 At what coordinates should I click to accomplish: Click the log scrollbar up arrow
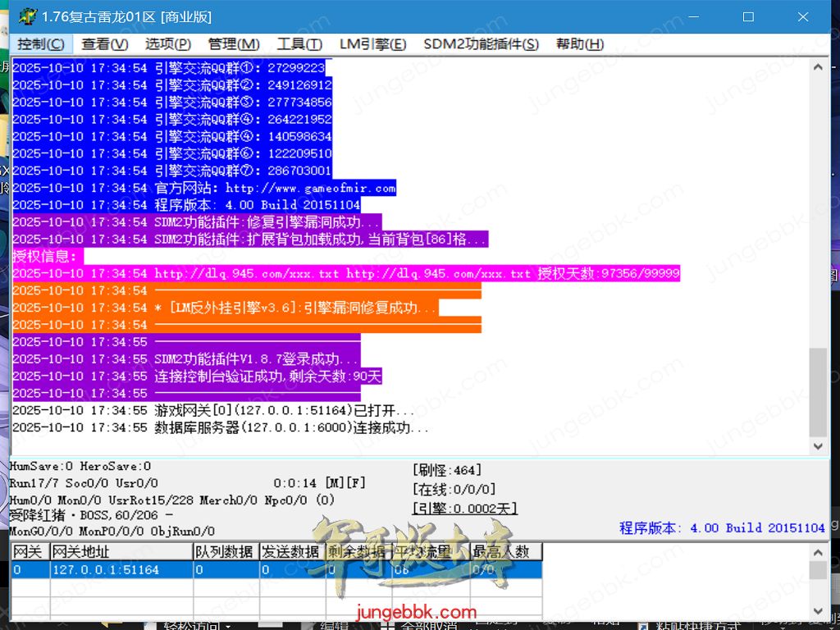[817, 68]
